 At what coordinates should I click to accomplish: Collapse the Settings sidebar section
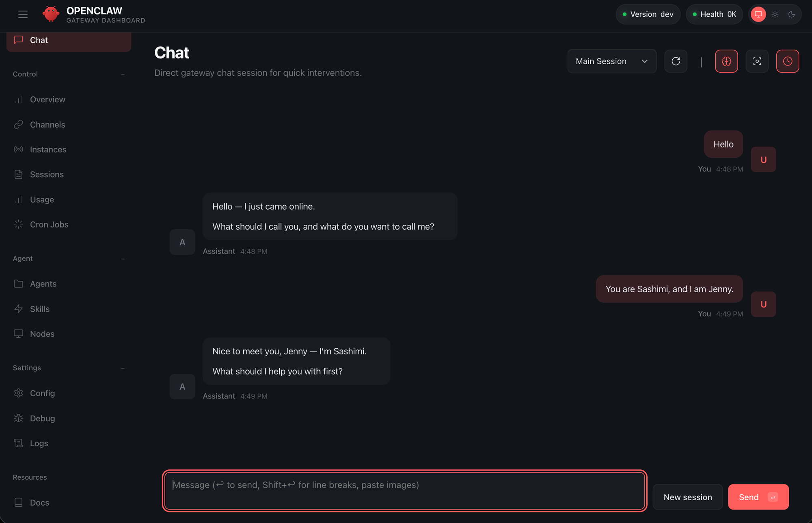click(123, 368)
